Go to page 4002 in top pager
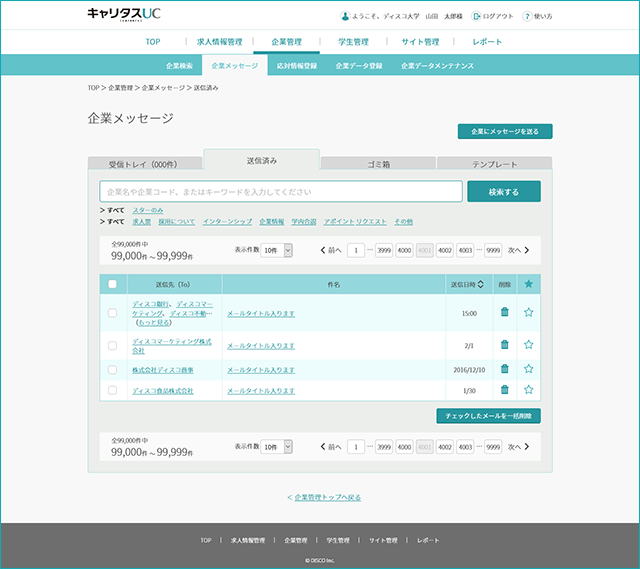 point(445,250)
